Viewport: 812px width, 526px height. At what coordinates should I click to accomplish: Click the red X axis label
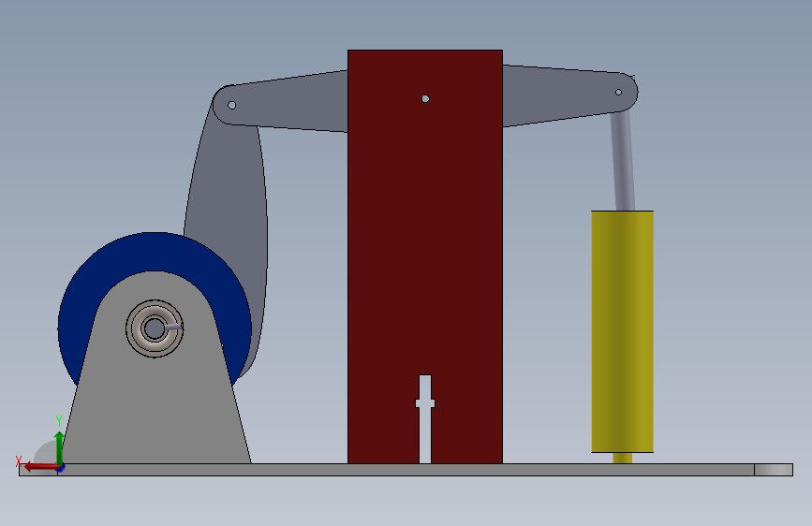pos(19,460)
